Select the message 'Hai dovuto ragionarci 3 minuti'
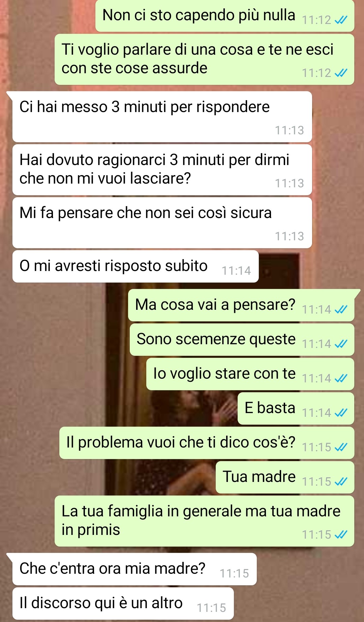This screenshot has width=364, height=622. click(x=162, y=170)
